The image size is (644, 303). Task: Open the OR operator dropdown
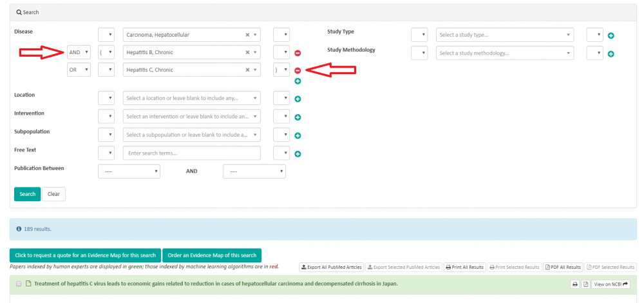(x=79, y=70)
